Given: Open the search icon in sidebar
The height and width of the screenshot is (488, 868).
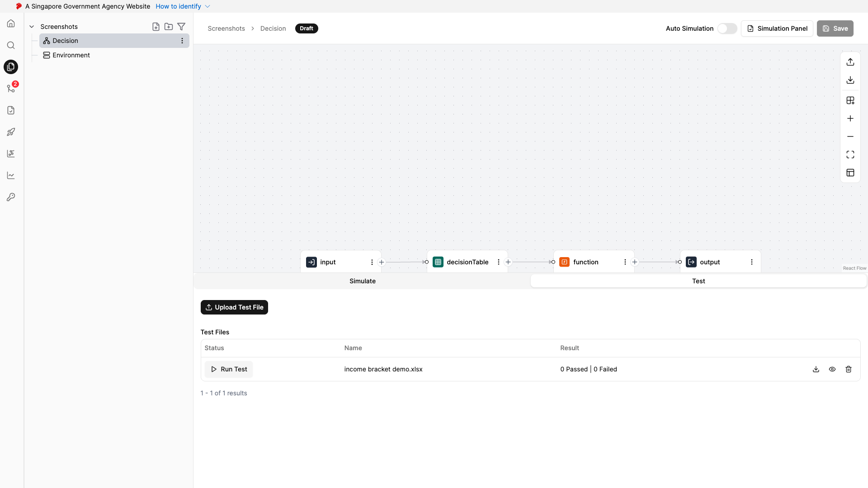Looking at the screenshot, I should coord(11,45).
